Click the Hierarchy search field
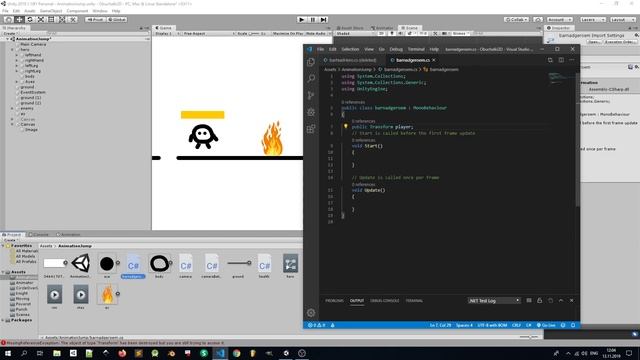 tap(98, 33)
